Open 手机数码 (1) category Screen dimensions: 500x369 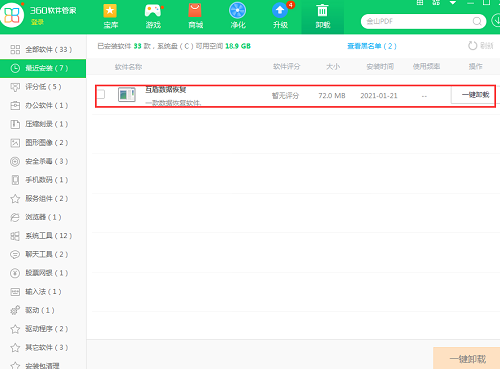43,180
